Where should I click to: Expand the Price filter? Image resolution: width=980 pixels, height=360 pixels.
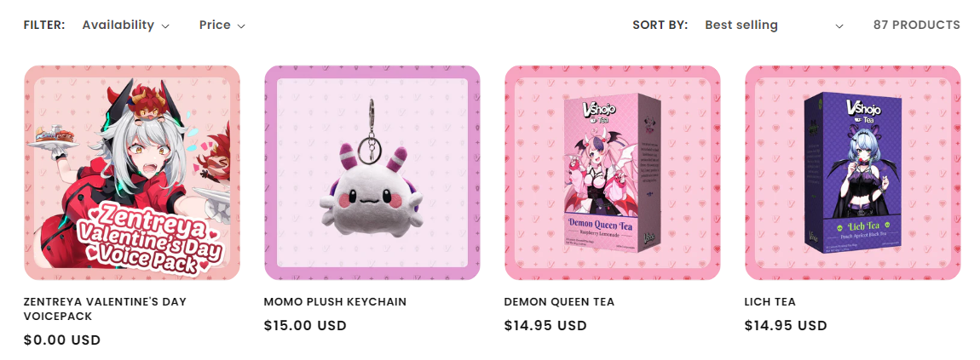222,25
